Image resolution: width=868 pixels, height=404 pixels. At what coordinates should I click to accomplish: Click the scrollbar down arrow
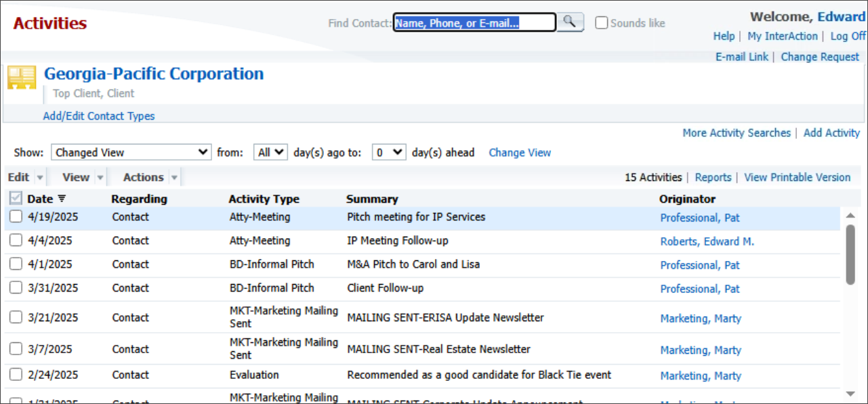pos(850,394)
